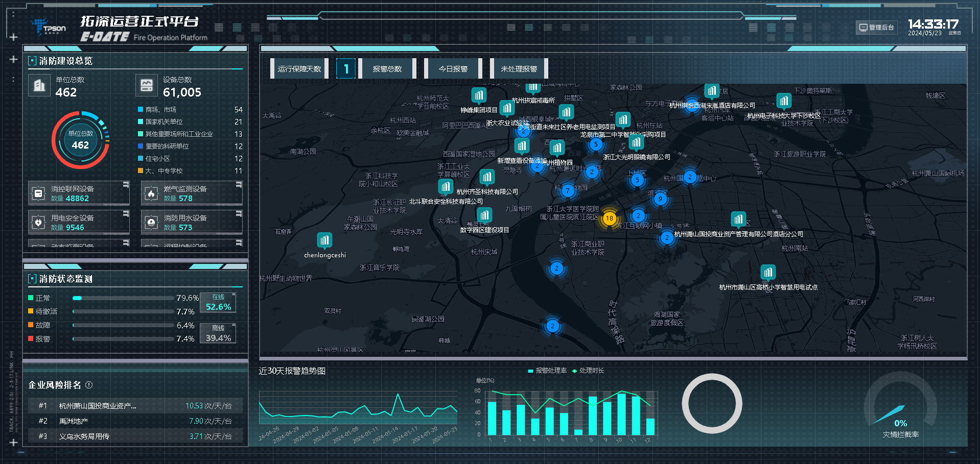Click the clock showing 14:33:17
This screenshot has width=980, height=464.
pyautogui.click(x=933, y=24)
